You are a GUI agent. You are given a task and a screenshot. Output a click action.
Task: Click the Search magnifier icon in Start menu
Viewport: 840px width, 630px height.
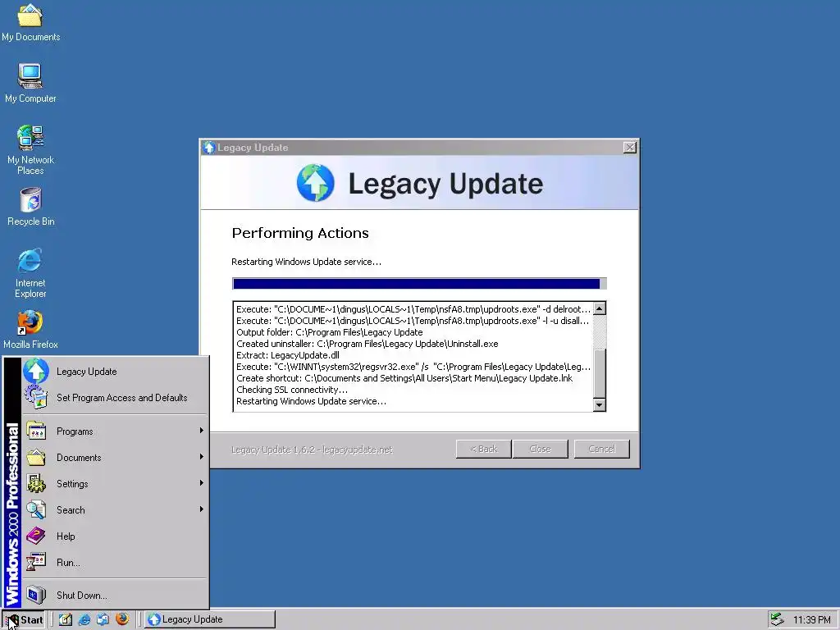pos(36,509)
